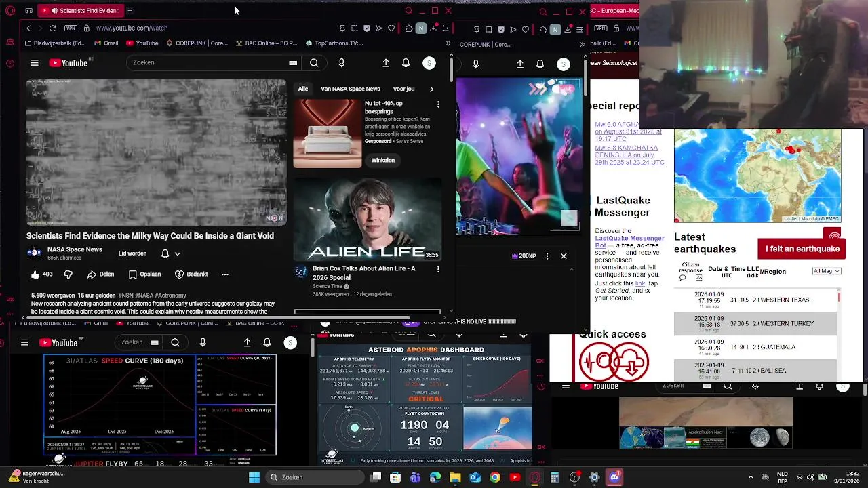Open YouTube guide menu in Milky Way video window
The height and width of the screenshot is (488, 868).
click(x=35, y=63)
